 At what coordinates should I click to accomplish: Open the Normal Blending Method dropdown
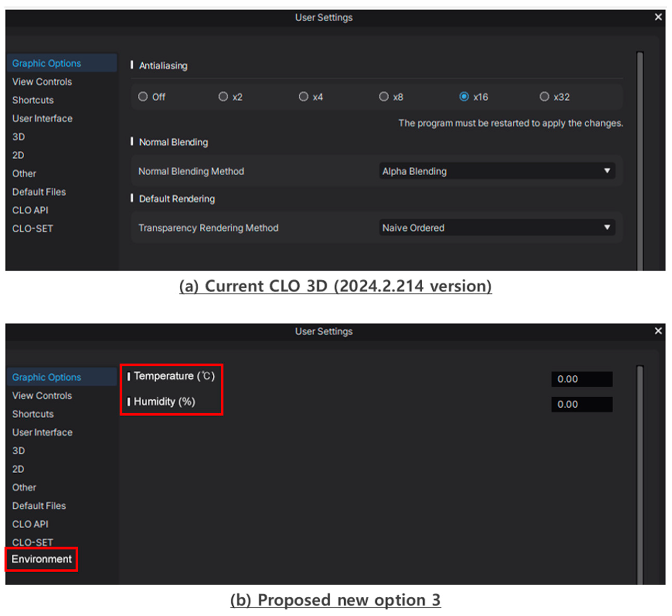pos(497,171)
